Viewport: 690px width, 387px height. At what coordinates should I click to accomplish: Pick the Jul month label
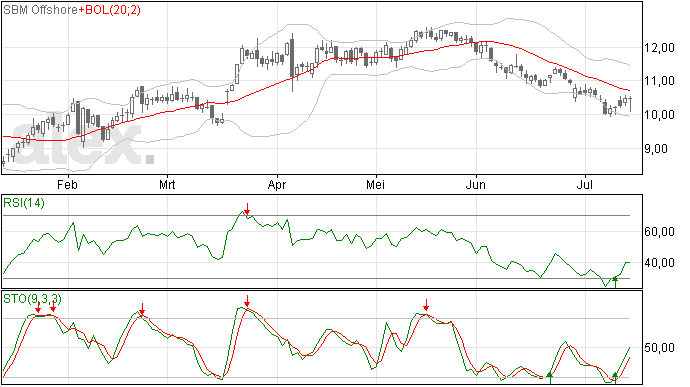coord(584,184)
